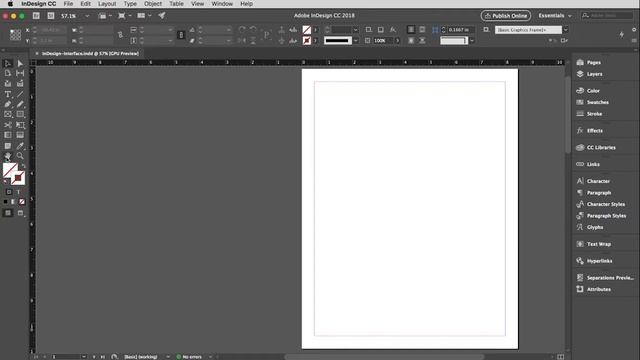
Task: Open the Arrange Documents dropdown
Action: click(144, 16)
